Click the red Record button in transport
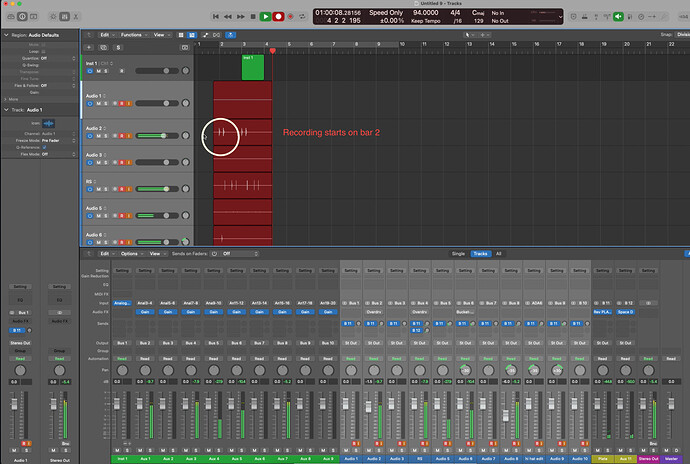Viewport: 690px width, 464px height. (x=278, y=16)
